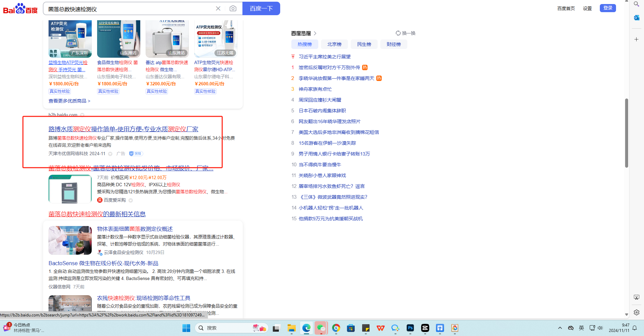Expand the 百度热搜 chevron arrow
This screenshot has width=644, height=336.
(x=315, y=33)
